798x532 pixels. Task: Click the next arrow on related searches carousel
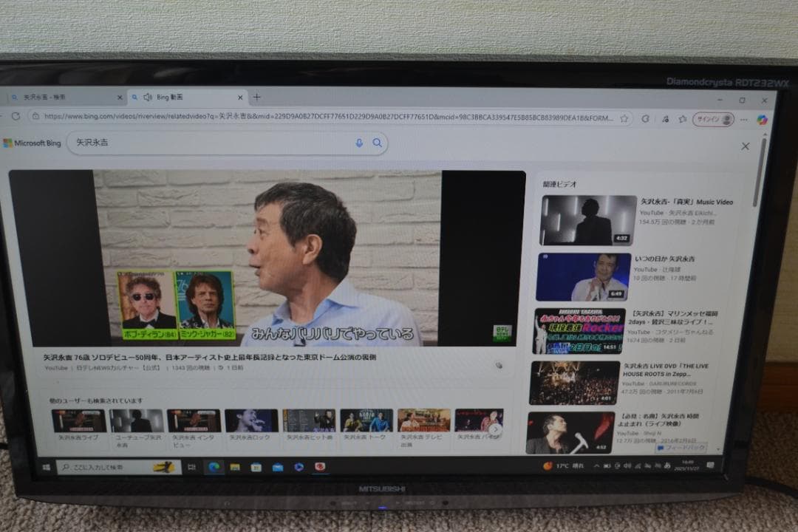pyautogui.click(x=494, y=431)
